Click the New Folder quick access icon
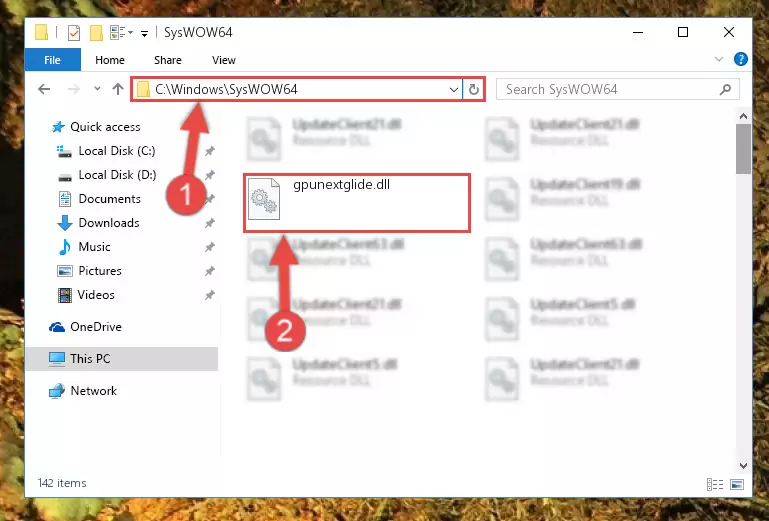 point(96,33)
